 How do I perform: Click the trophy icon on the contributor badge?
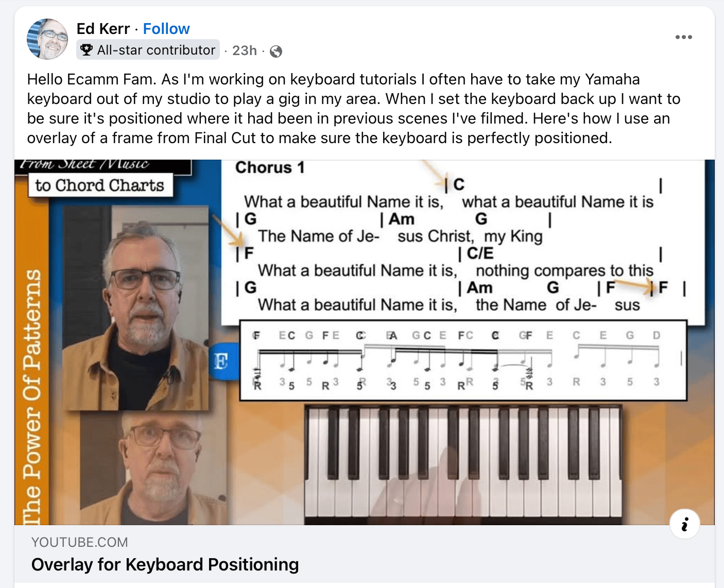coord(87,50)
